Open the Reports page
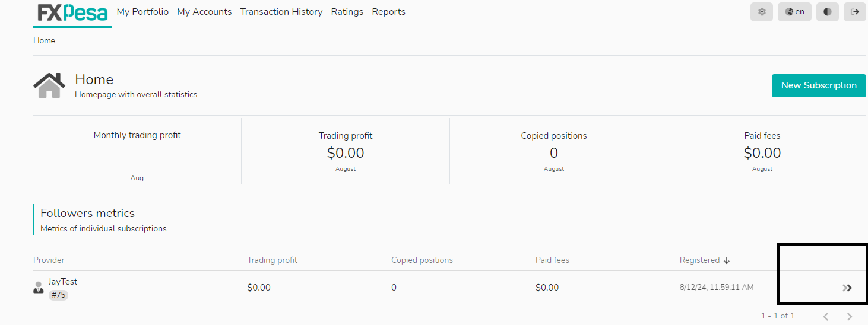The height and width of the screenshot is (325, 868). pyautogui.click(x=389, y=12)
